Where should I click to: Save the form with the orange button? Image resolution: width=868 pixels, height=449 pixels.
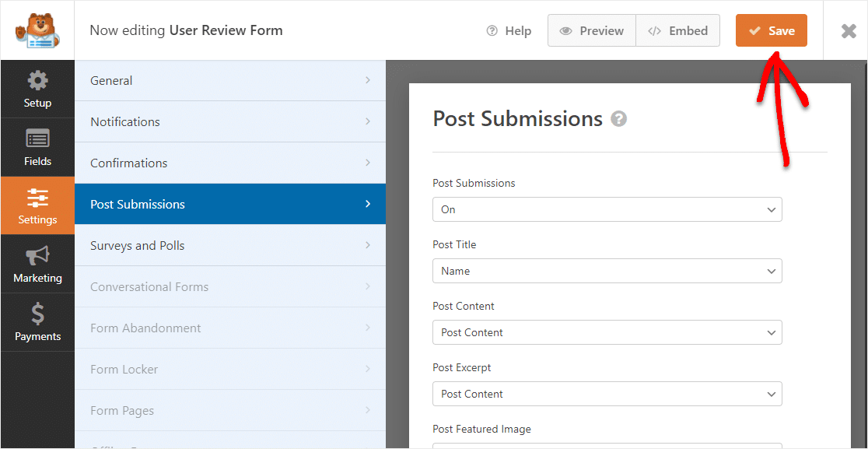pyautogui.click(x=771, y=30)
